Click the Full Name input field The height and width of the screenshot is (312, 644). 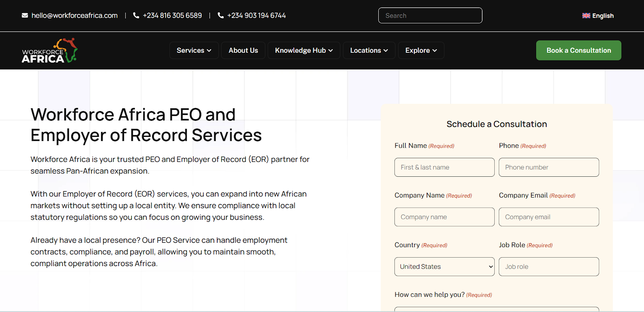tap(444, 167)
